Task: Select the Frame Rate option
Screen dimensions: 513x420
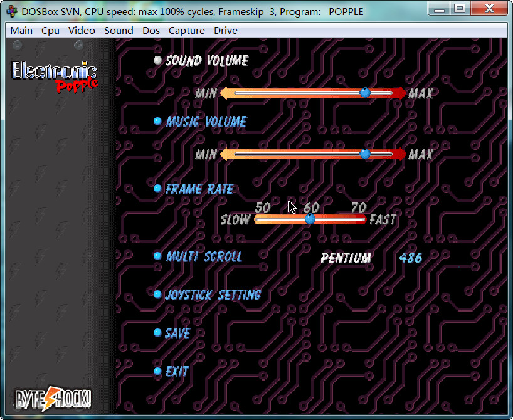Action: [x=199, y=189]
